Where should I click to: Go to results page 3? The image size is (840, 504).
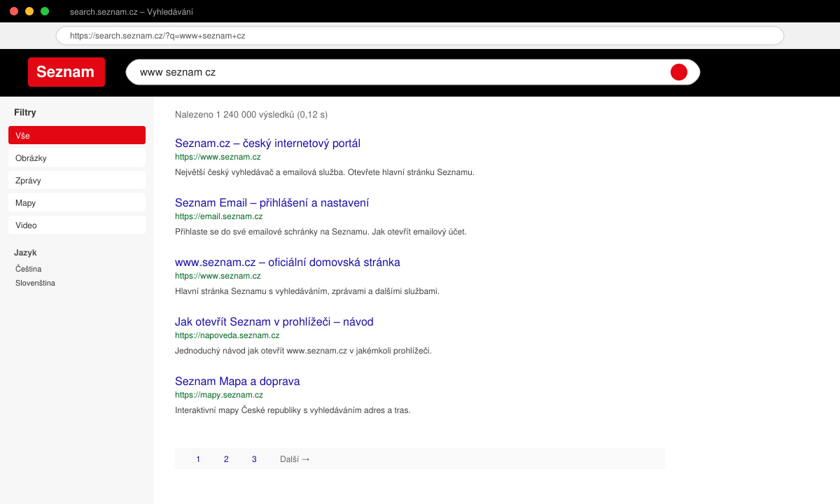[254, 459]
